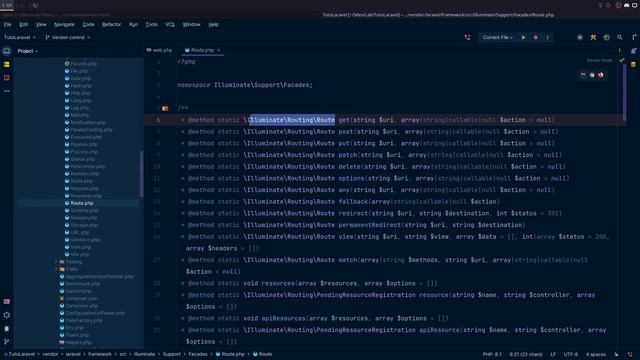The image size is (640, 360).
Task: Open the Project tool window icon
Action: 7,51
